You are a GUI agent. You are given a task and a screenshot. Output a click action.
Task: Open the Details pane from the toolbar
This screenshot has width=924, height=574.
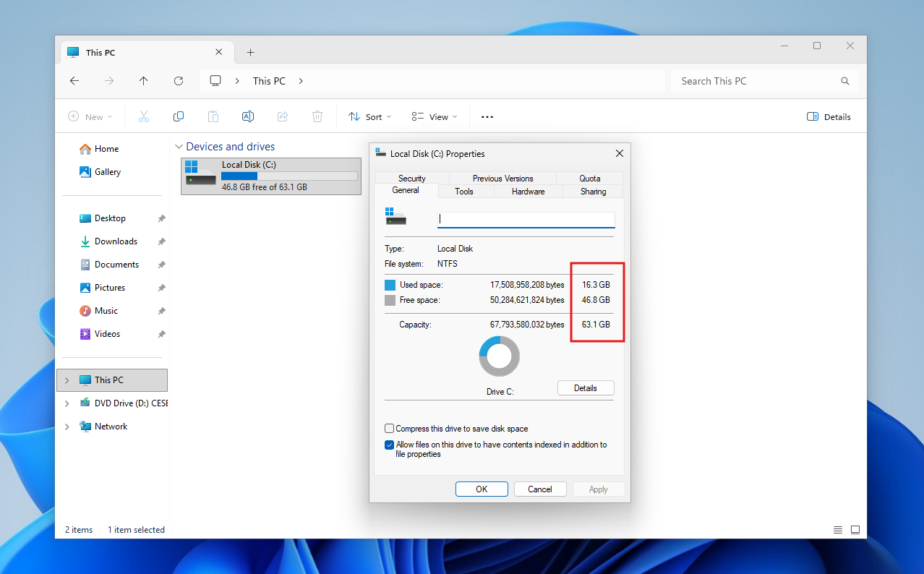[829, 116]
